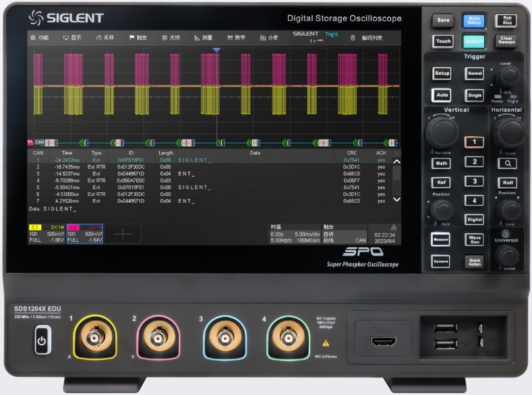Toggle the Touch screen key
The width and height of the screenshot is (532, 395).
click(443, 41)
